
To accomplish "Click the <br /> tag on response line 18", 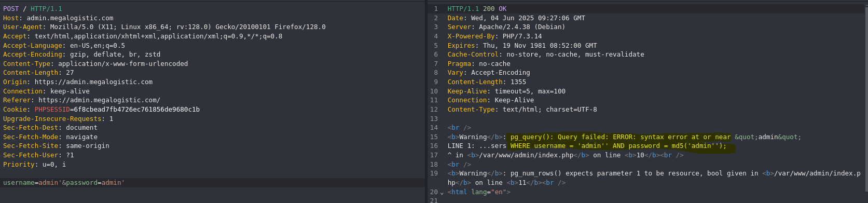I will [459, 165].
